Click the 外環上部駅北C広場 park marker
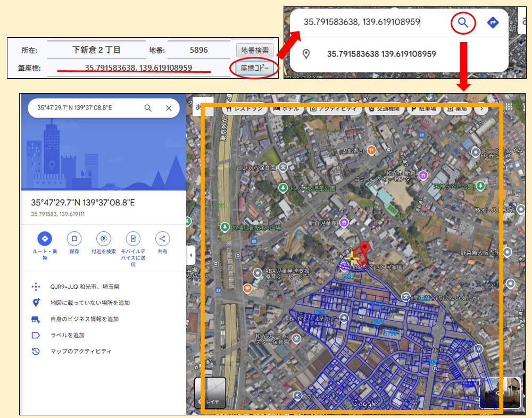The image size is (532, 418). [225, 227]
